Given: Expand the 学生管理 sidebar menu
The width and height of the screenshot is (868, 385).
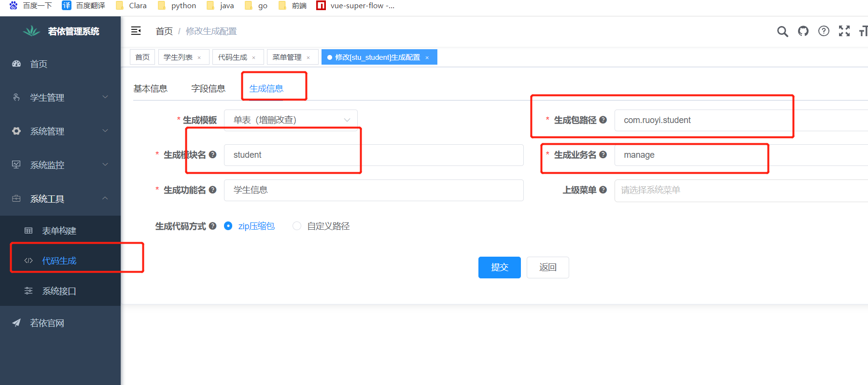Looking at the screenshot, I should [x=60, y=97].
